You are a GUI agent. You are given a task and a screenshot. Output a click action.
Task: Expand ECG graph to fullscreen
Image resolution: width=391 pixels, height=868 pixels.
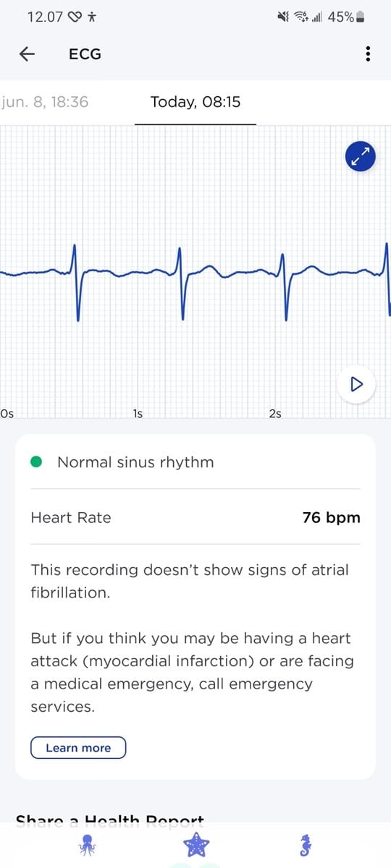point(360,156)
